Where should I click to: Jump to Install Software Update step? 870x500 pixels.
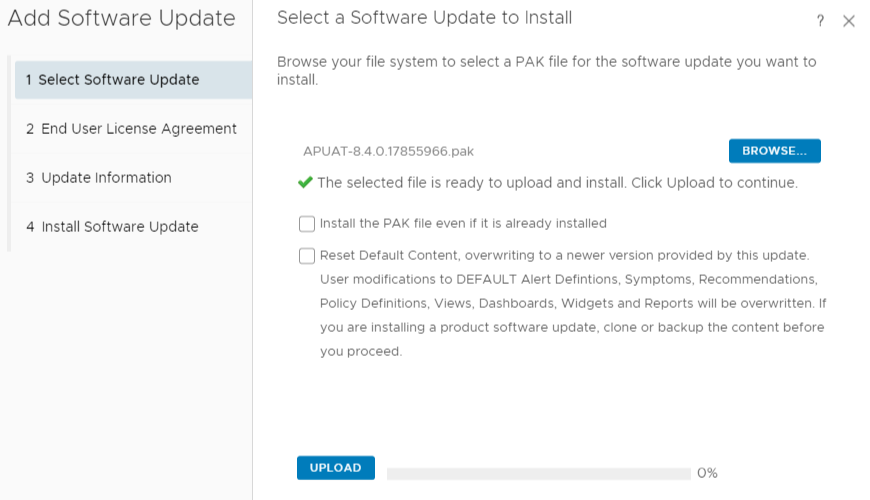point(112,227)
